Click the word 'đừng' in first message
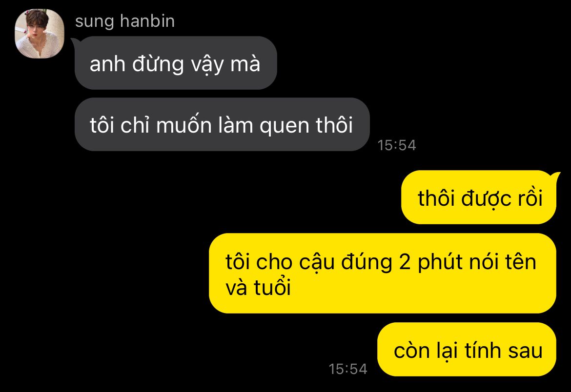Screen dimensions: 571x392 pos(158,64)
